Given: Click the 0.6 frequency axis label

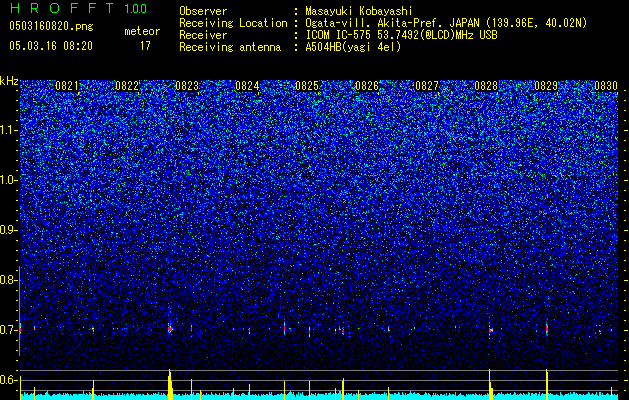Looking at the screenshot, I should click(x=9, y=380).
